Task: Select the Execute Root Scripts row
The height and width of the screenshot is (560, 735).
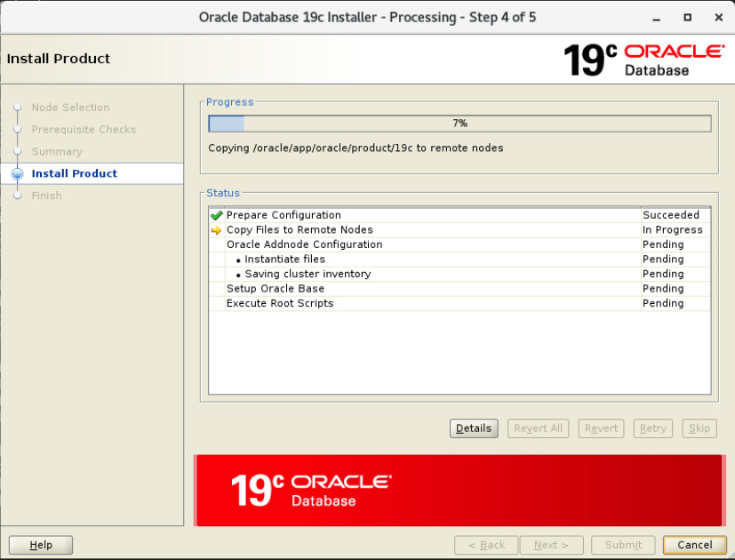Action: [459, 303]
